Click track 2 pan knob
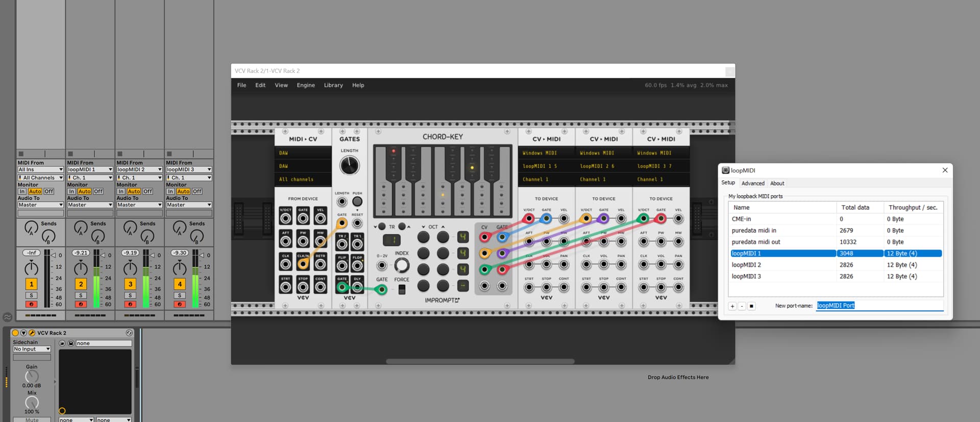This screenshot has width=980, height=422. tap(81, 267)
